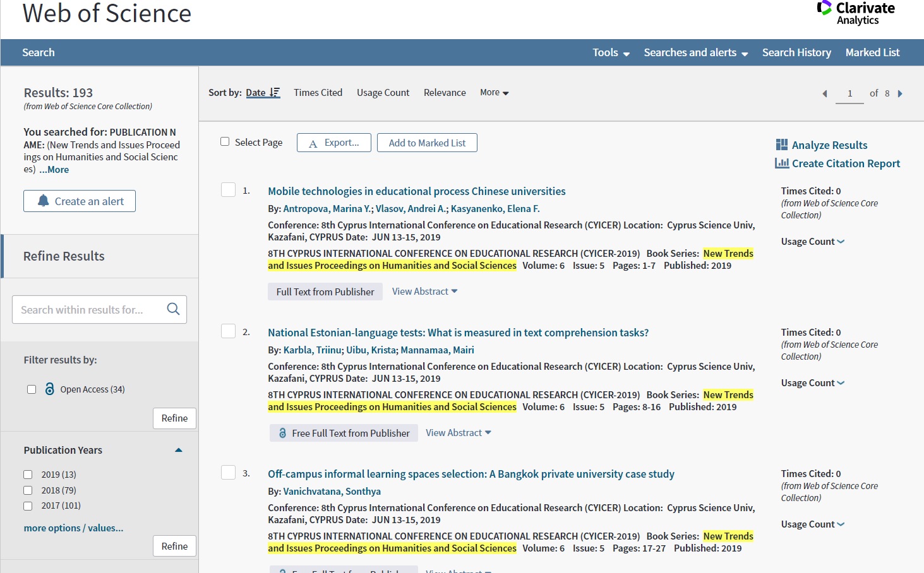Sort results by Date
This screenshot has width=924, height=573.
point(256,92)
